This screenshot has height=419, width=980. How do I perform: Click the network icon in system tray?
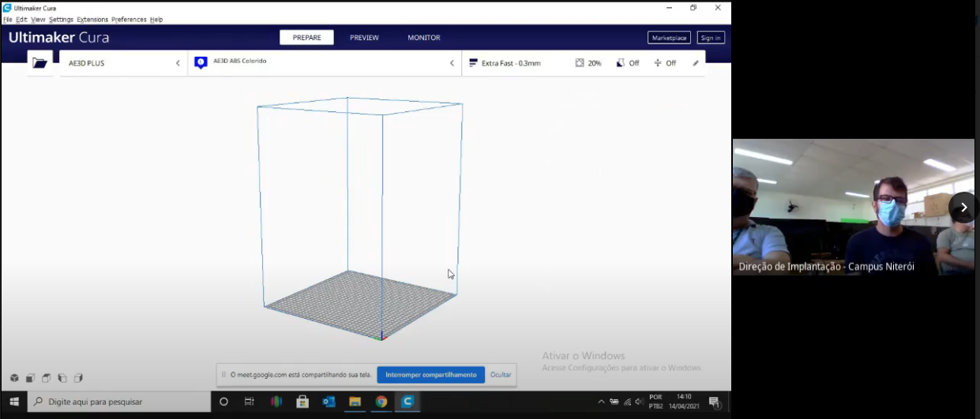[x=627, y=402]
